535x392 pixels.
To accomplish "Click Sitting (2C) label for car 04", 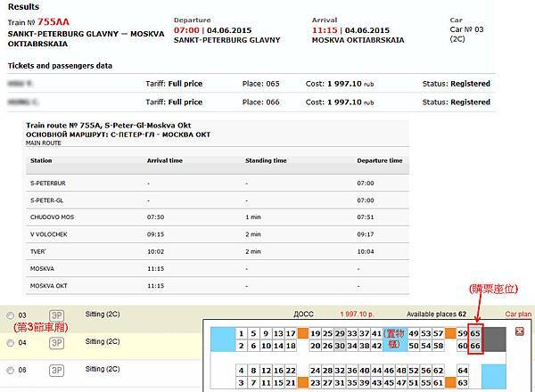I will point(103,341).
